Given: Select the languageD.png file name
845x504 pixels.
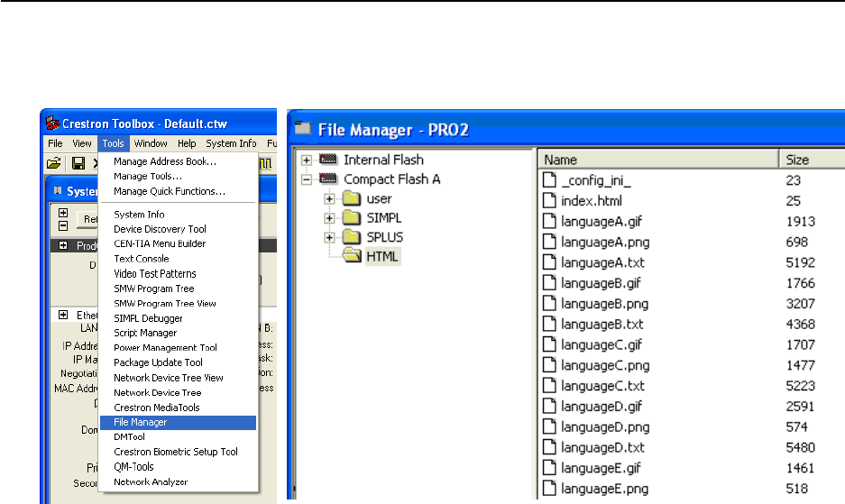Looking at the screenshot, I should point(605,427).
